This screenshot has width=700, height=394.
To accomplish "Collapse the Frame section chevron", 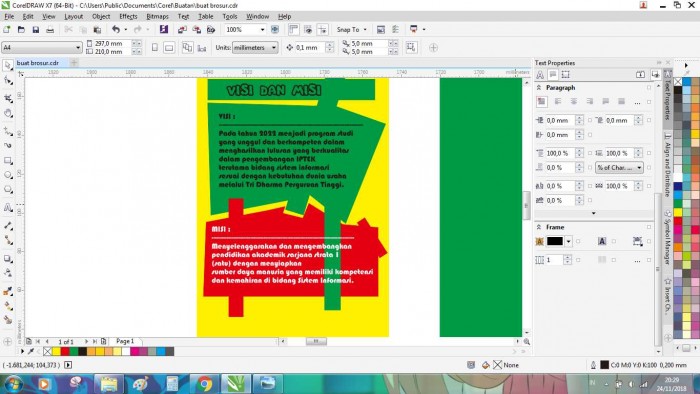I will (539, 227).
